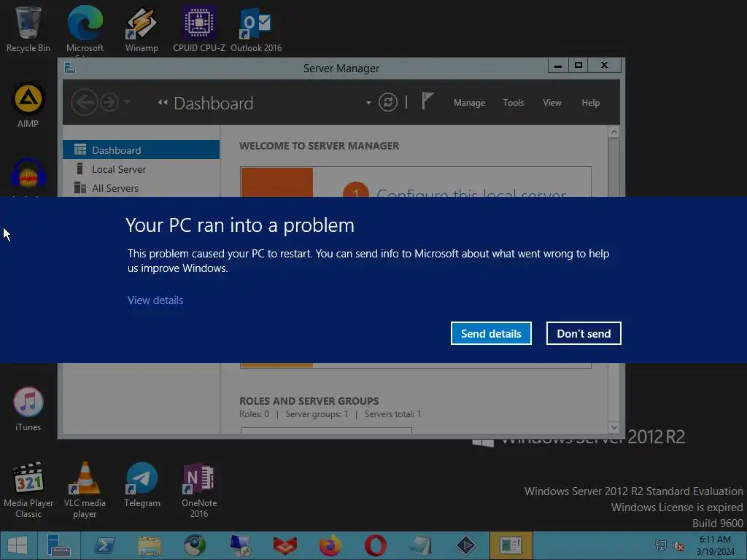
Task: Select the headphones app icon below AIMP
Action: click(28, 174)
